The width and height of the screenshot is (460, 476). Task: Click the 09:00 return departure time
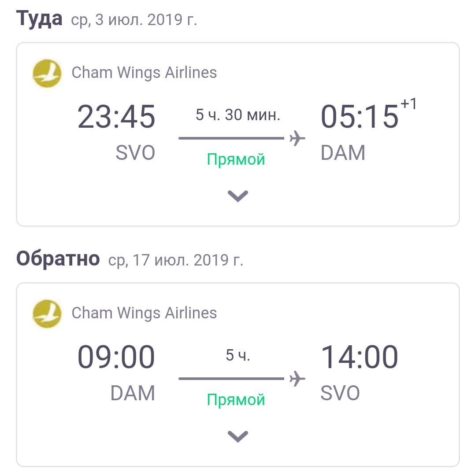pos(116,358)
